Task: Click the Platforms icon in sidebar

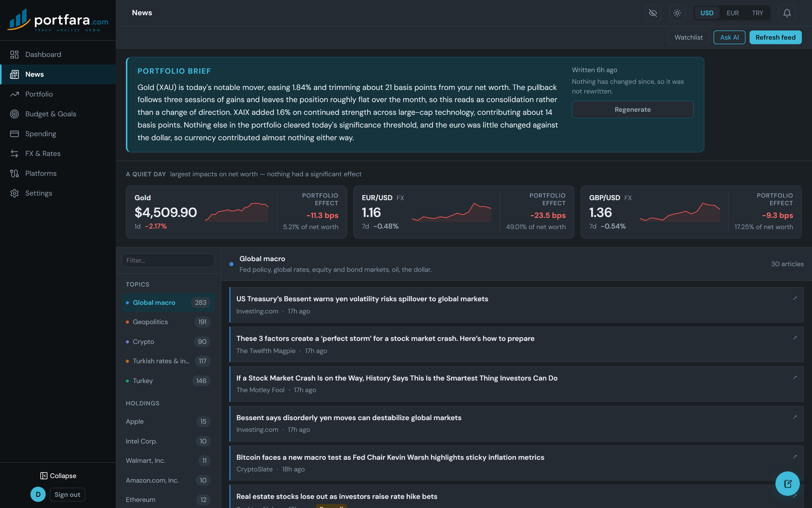Action: (14, 173)
